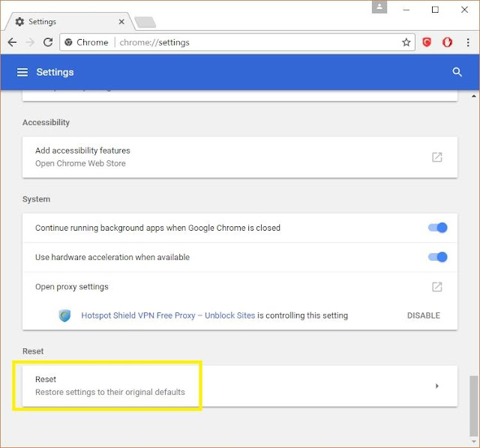
Task: Open the user profile icon in the title bar
Action: [x=379, y=7]
